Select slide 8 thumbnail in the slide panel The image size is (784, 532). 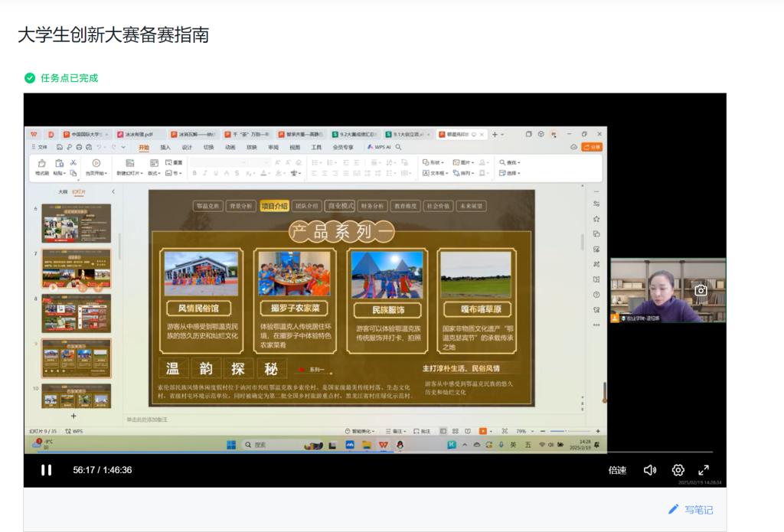pyautogui.click(x=76, y=313)
